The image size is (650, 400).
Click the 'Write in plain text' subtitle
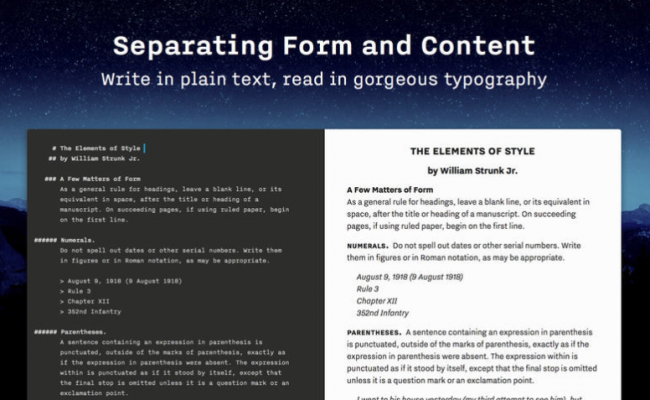point(324,79)
